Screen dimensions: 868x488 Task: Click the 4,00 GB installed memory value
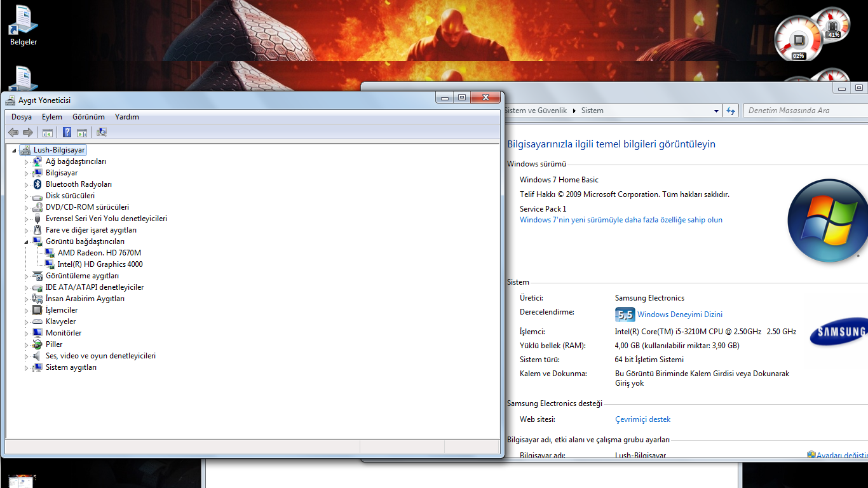pos(677,346)
